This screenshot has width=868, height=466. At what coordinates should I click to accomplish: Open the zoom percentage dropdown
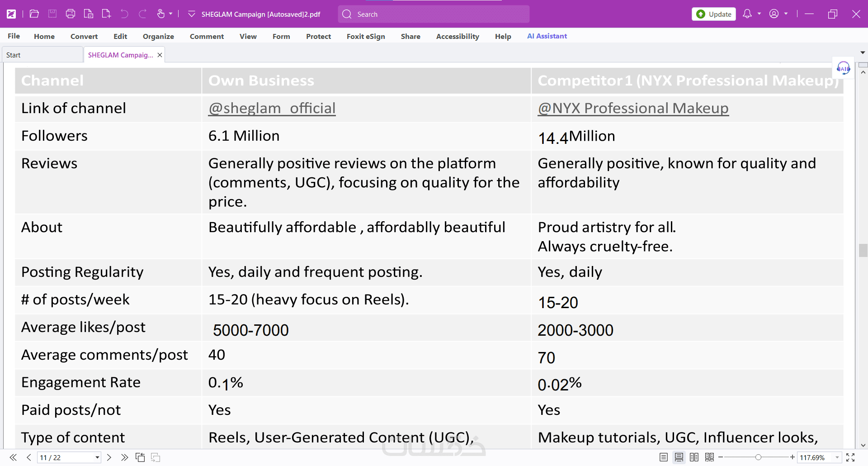pos(837,457)
